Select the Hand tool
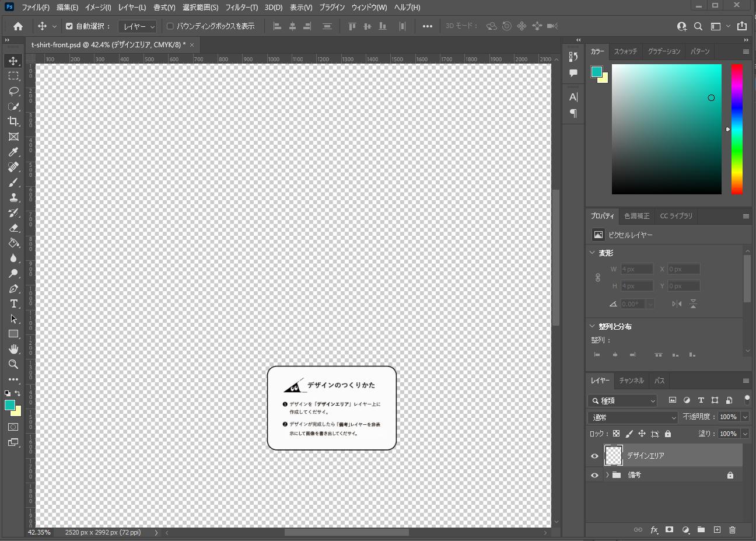 point(13,349)
